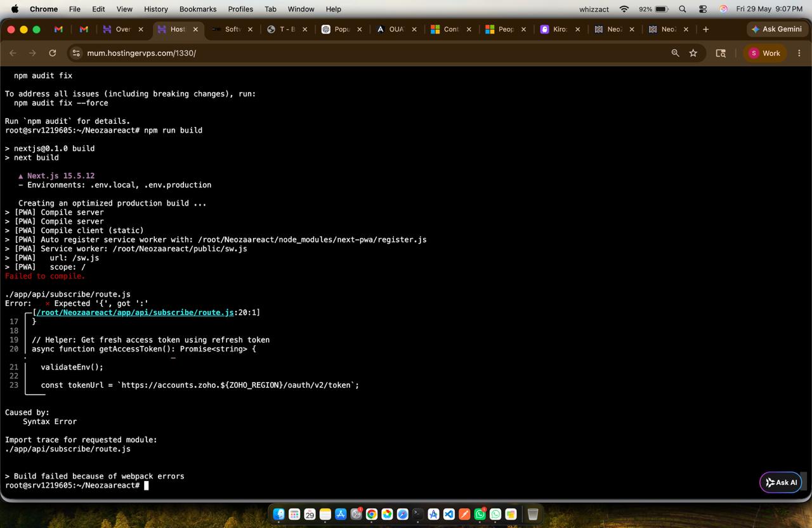Open Google Chrome from the Dock
Screen dimensions: 812x528
click(372, 514)
